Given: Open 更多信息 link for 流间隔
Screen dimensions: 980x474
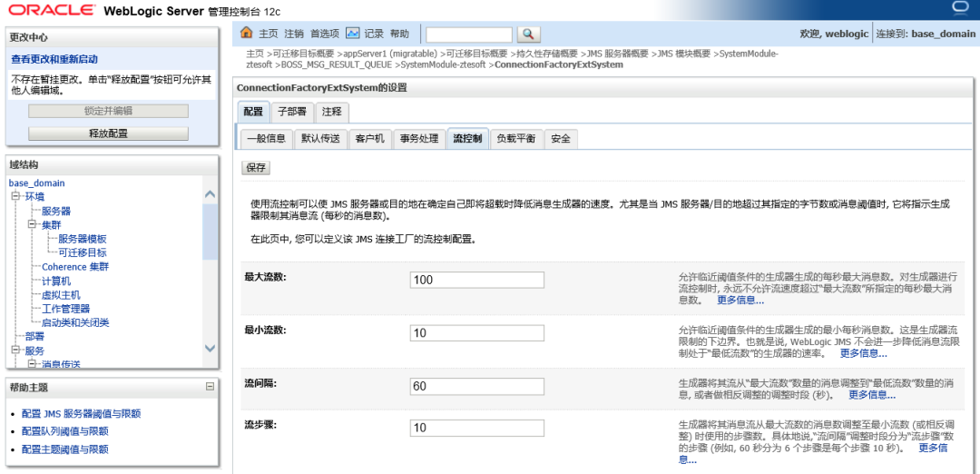Looking at the screenshot, I should (x=872, y=395).
